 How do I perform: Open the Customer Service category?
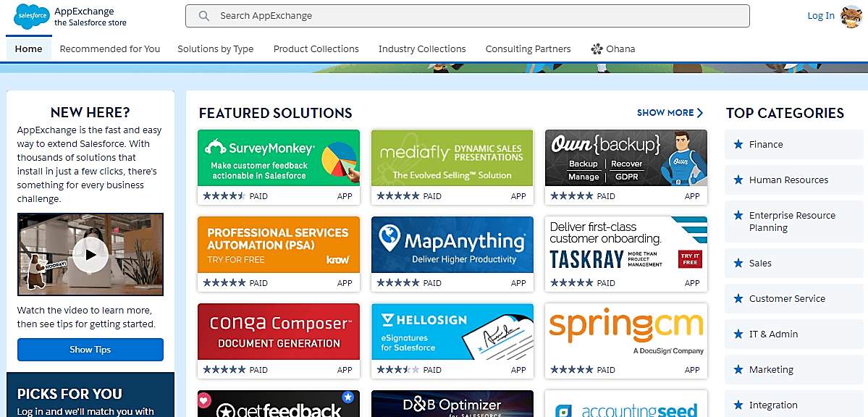[794, 298]
